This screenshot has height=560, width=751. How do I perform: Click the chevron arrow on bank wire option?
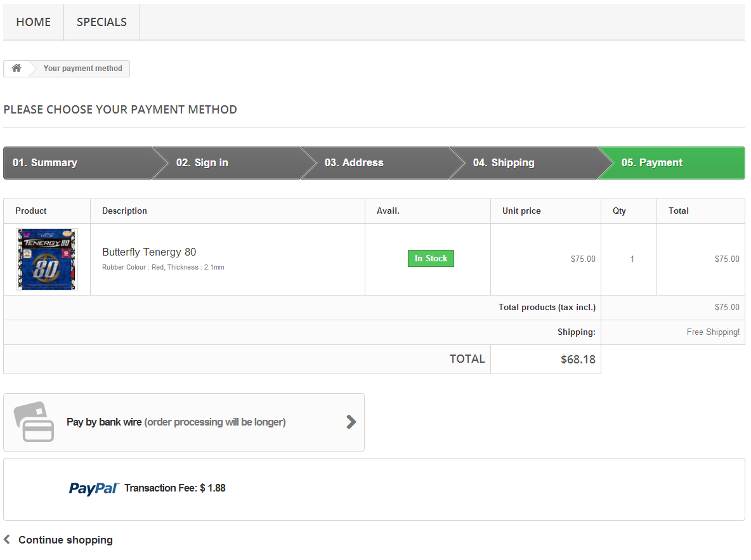point(351,422)
